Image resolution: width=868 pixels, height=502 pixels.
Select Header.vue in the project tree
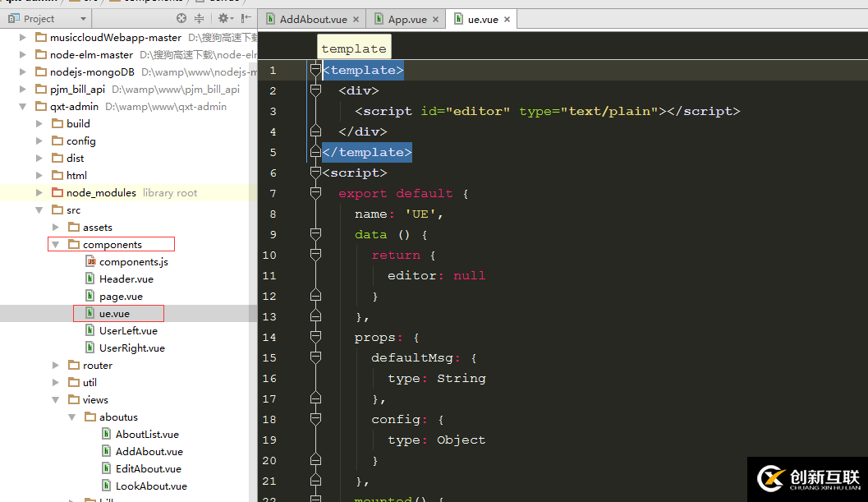[x=126, y=279]
